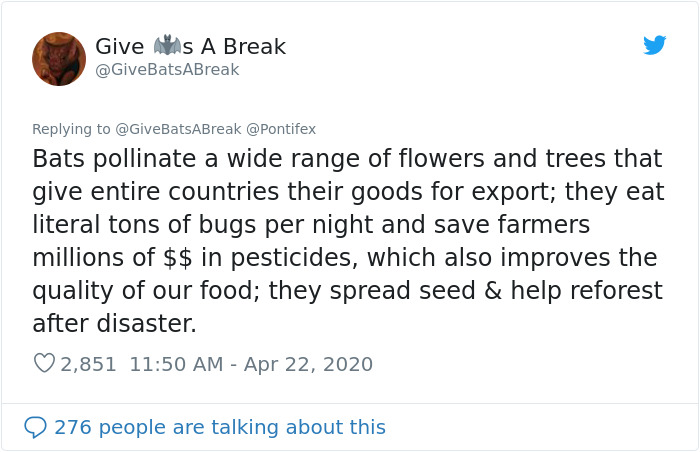Click the @GiveBatsABreak handle under the name
Image resolution: width=700 pixels, height=452 pixels.
tap(167, 70)
